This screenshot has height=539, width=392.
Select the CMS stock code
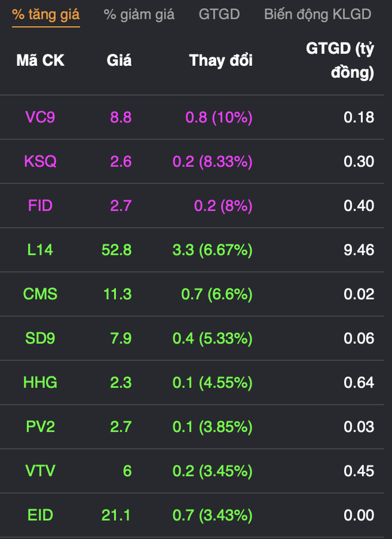[40, 294]
